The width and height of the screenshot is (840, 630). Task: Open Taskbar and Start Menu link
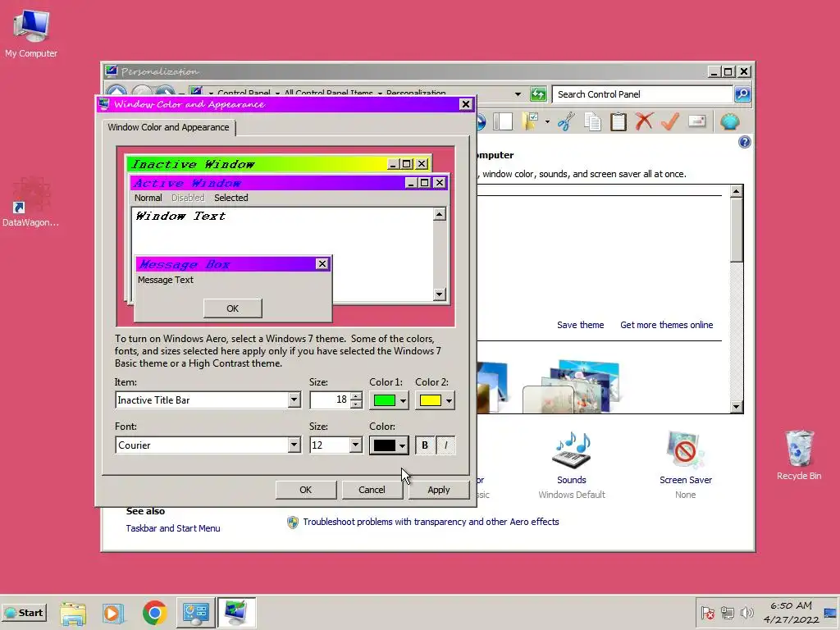[x=173, y=528]
